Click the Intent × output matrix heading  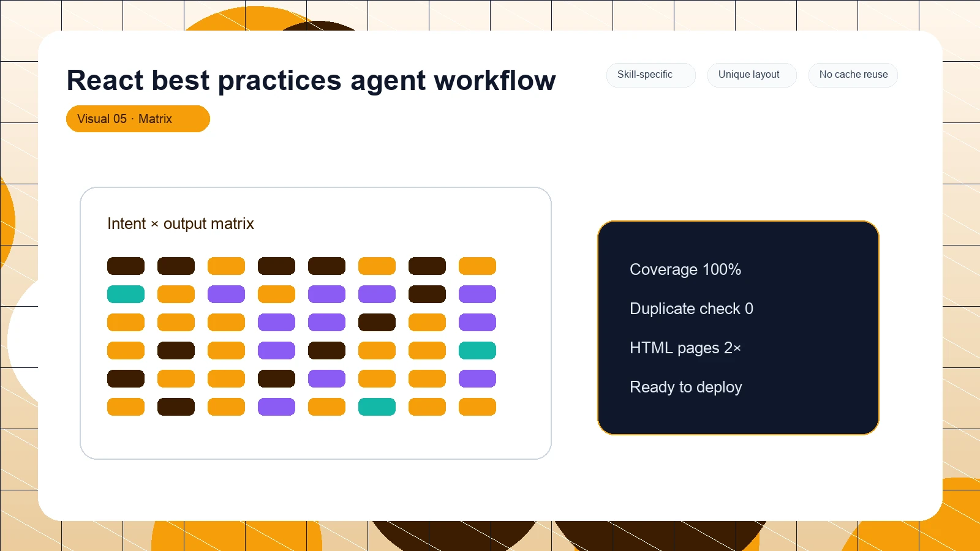coord(181,223)
